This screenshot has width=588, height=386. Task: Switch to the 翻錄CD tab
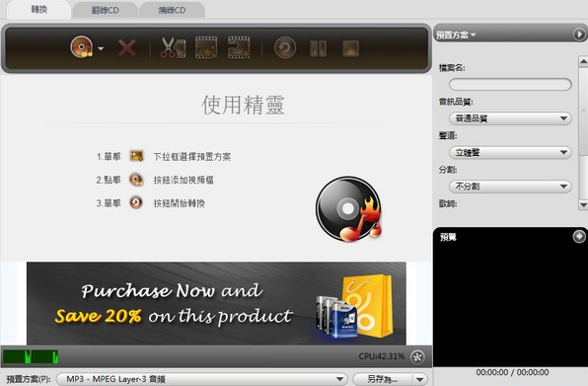(106, 11)
